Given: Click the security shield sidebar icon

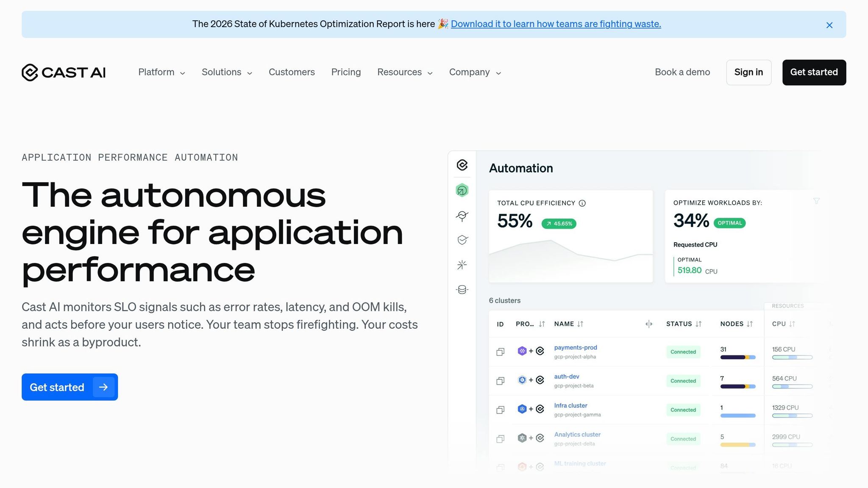Looking at the screenshot, I should coord(462,240).
